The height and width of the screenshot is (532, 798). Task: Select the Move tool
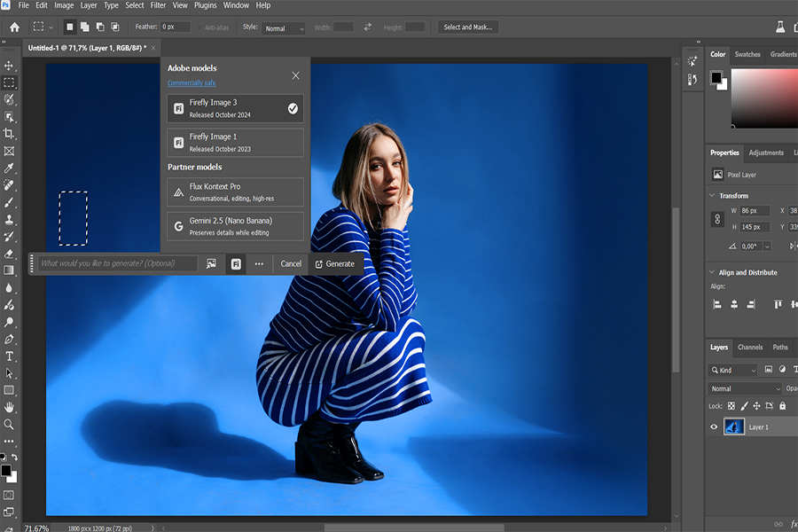click(x=9, y=66)
